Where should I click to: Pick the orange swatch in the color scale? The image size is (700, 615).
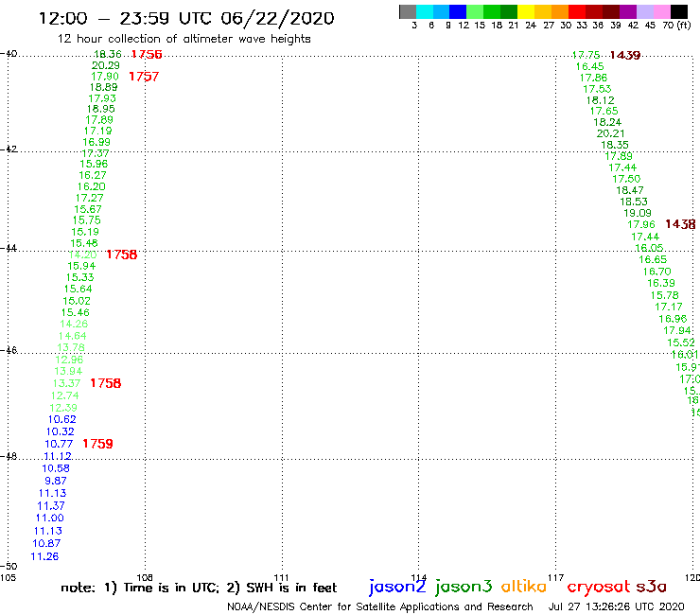(x=559, y=11)
